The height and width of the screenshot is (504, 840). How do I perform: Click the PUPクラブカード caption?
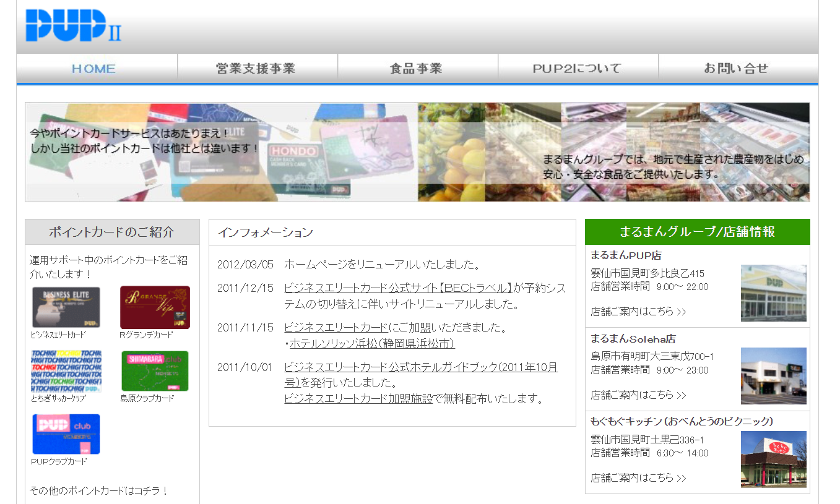(59, 461)
